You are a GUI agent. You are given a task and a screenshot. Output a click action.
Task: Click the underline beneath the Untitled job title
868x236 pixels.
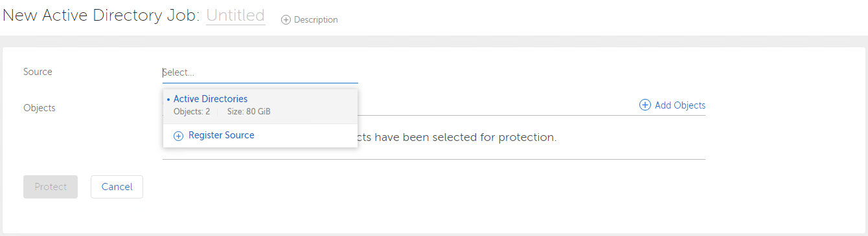236,25
